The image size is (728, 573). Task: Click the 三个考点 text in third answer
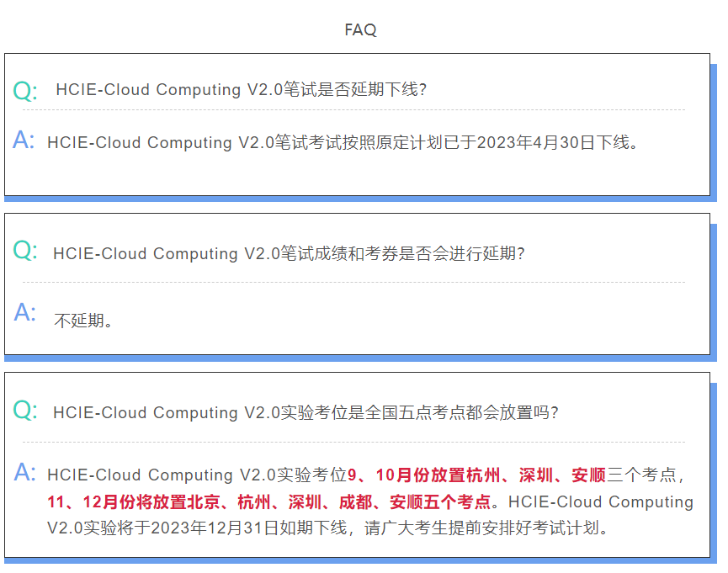641,475
